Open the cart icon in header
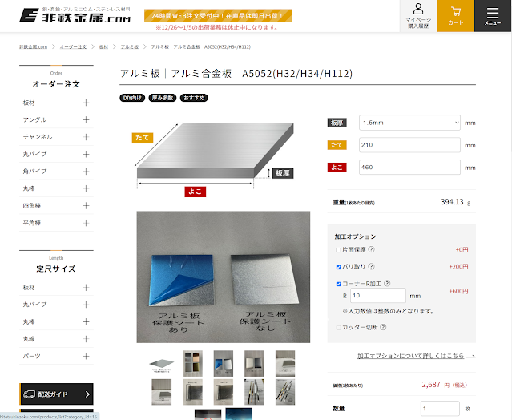This screenshot has width=512, height=420. (455, 16)
